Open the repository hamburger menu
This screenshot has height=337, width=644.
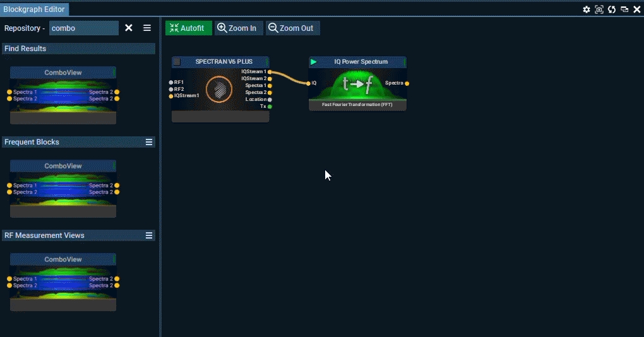point(147,28)
